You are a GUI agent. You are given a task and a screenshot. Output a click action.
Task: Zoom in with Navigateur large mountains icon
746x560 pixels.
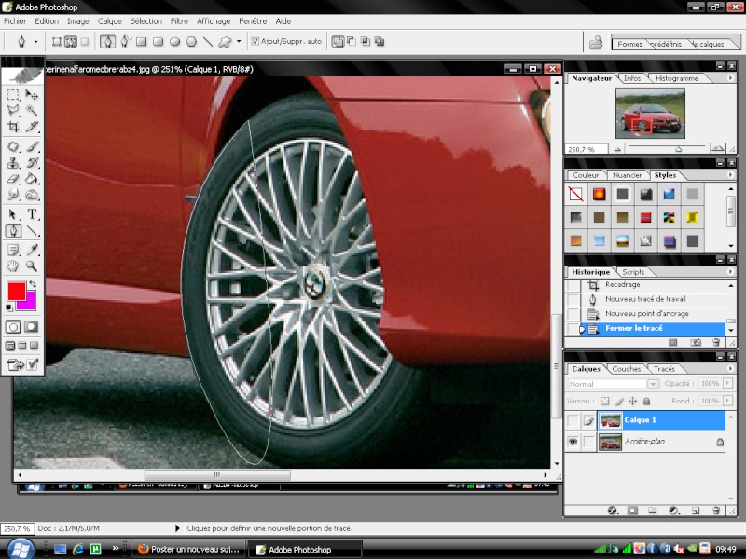(x=717, y=149)
